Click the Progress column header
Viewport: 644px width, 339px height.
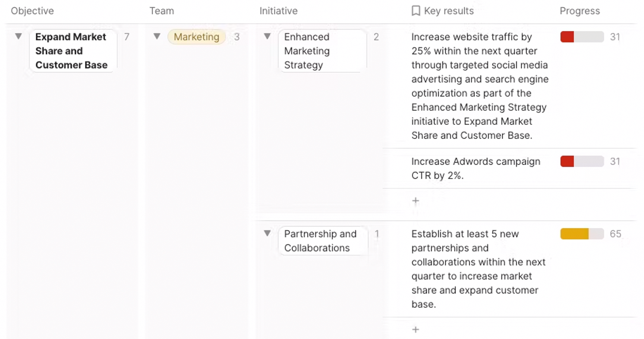(580, 11)
